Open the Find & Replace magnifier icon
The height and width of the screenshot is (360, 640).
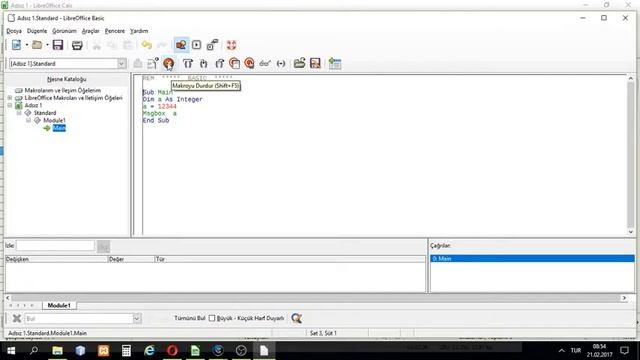pos(297,318)
